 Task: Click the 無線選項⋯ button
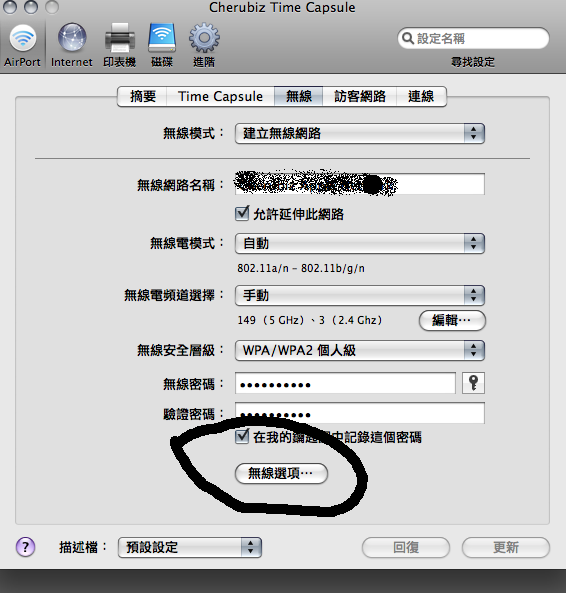pyautogui.click(x=281, y=473)
